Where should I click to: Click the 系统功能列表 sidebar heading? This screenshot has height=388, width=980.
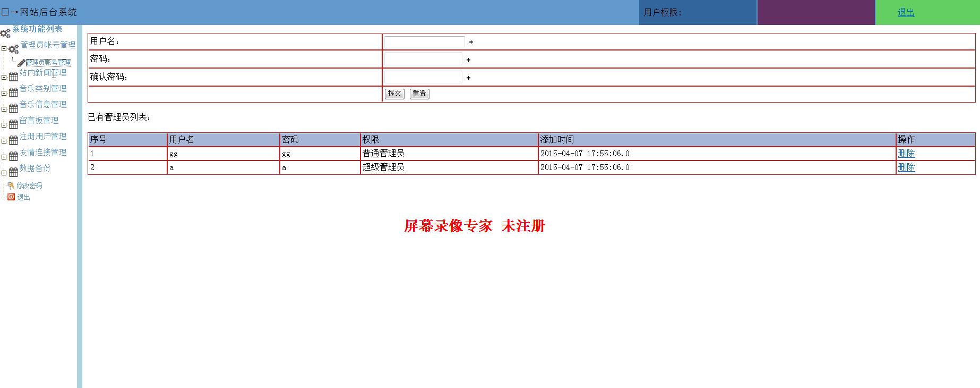coord(37,29)
